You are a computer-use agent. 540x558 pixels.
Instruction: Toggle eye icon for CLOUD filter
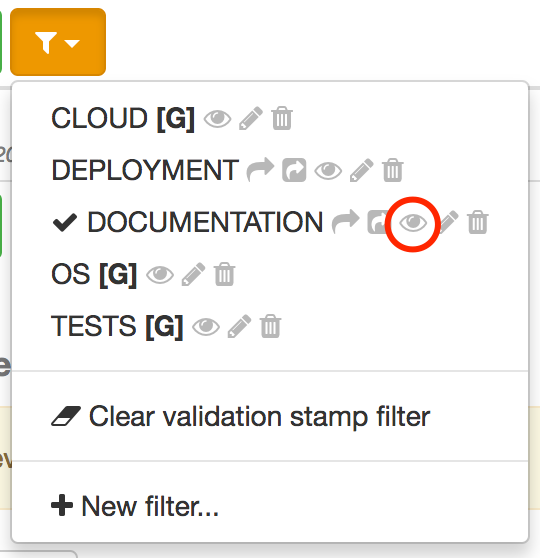pos(217,119)
